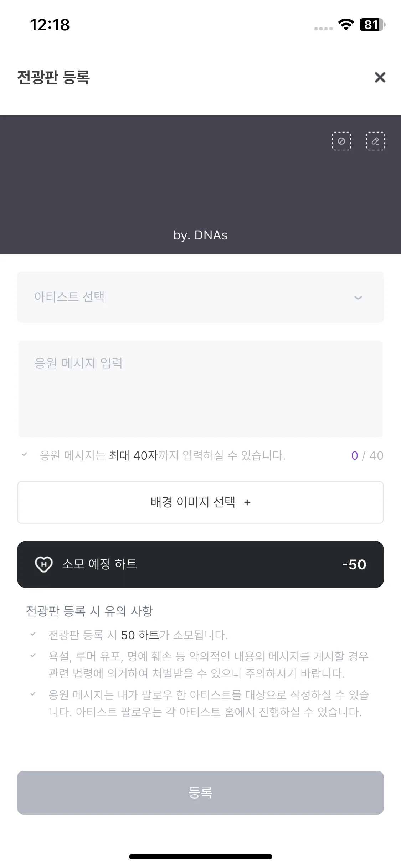This screenshot has width=401, height=868.
Task: Tap the 소모 예정 하트 label
Action: click(x=99, y=564)
